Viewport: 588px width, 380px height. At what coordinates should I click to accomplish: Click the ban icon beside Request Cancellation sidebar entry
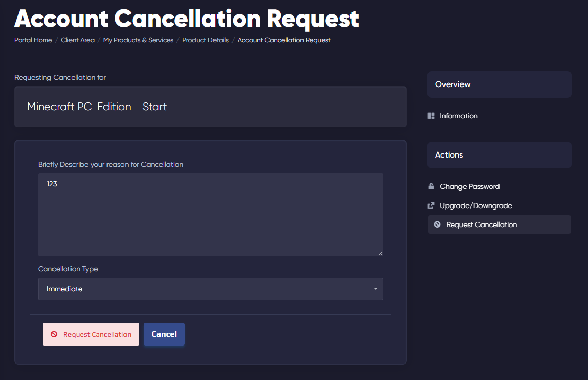coord(438,224)
